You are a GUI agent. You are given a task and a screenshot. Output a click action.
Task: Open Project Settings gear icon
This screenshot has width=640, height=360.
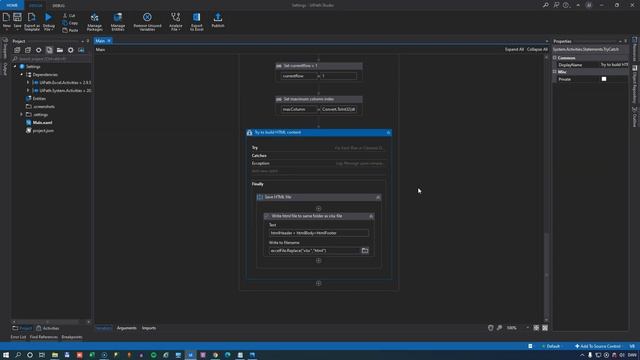point(70,50)
